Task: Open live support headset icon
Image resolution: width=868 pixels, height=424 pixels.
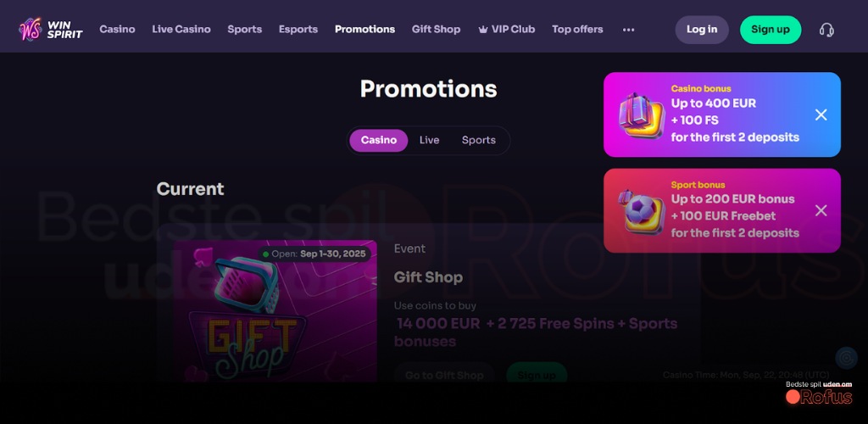Action: coord(826,30)
